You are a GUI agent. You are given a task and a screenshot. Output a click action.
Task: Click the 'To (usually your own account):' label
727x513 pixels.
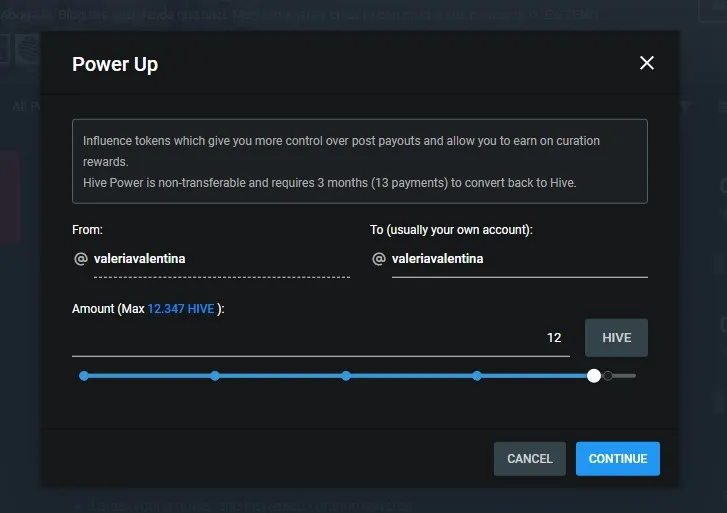pyautogui.click(x=452, y=230)
